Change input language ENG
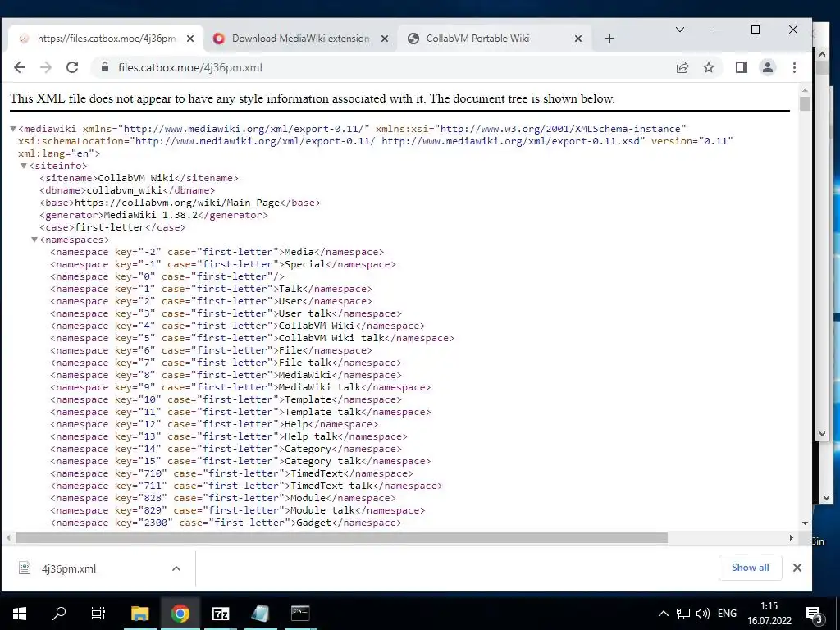Image resolution: width=840 pixels, height=630 pixels. 727,614
